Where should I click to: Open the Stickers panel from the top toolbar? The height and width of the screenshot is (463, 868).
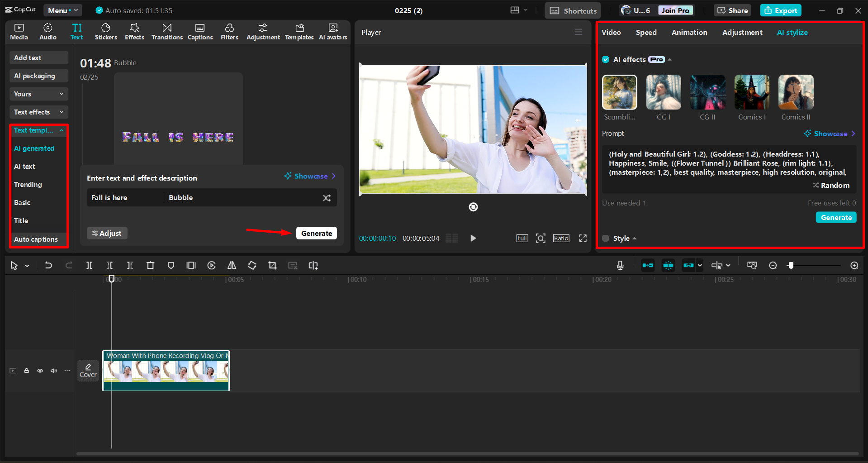point(106,31)
